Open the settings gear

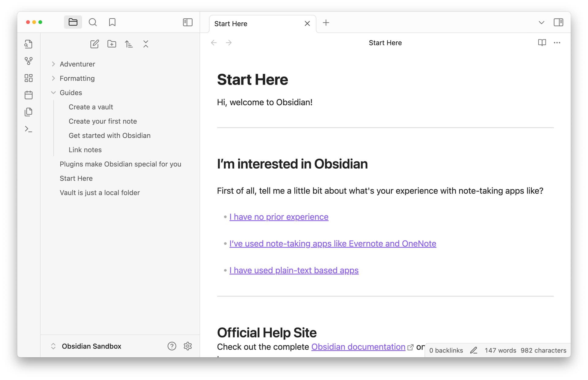tap(188, 346)
